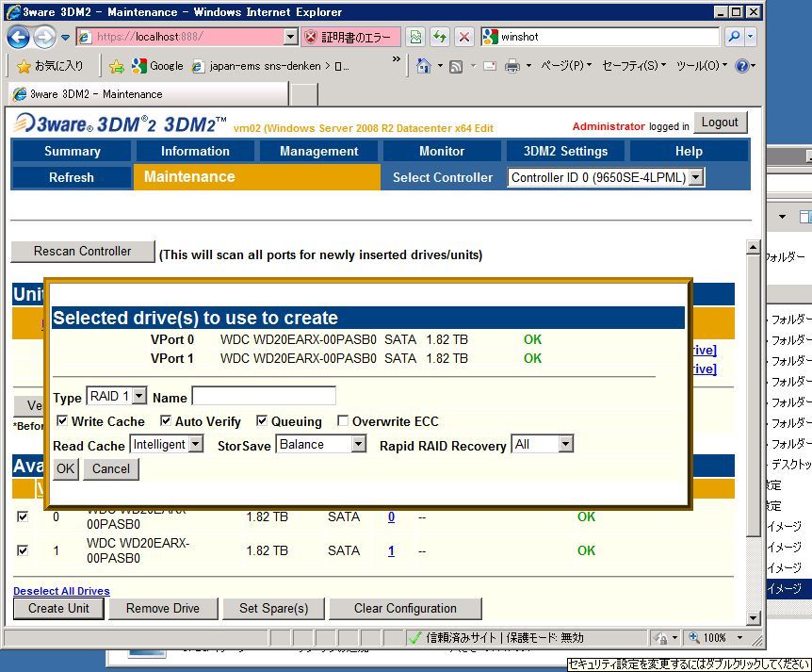Open the Google favorites link
The image size is (812, 672).
pyautogui.click(x=157, y=66)
